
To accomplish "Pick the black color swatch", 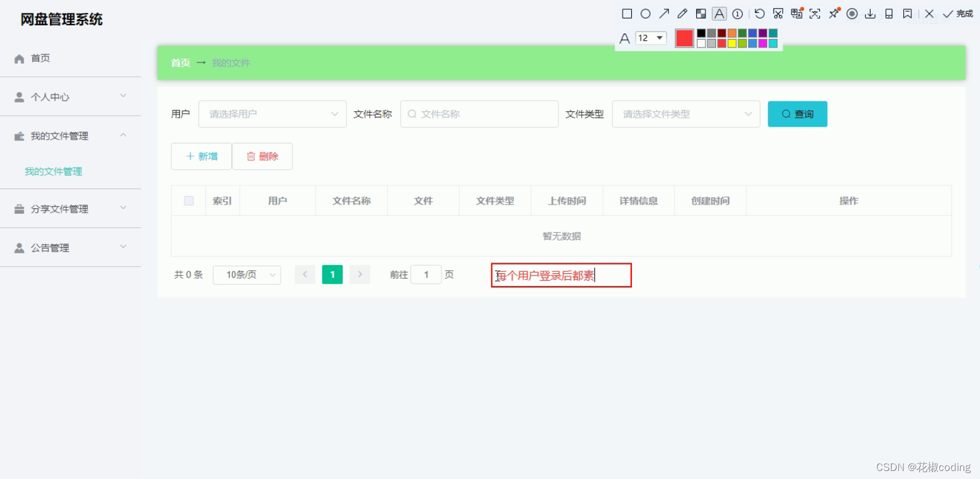I will [701, 33].
